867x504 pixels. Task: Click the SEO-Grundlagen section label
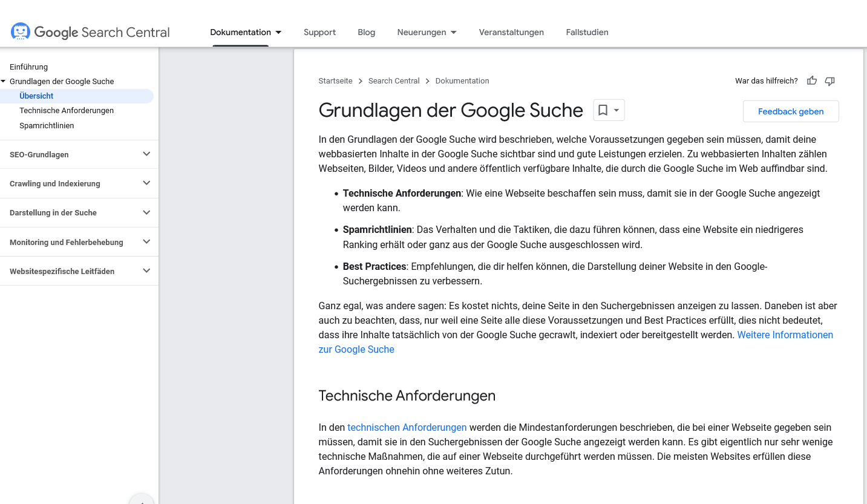39,155
